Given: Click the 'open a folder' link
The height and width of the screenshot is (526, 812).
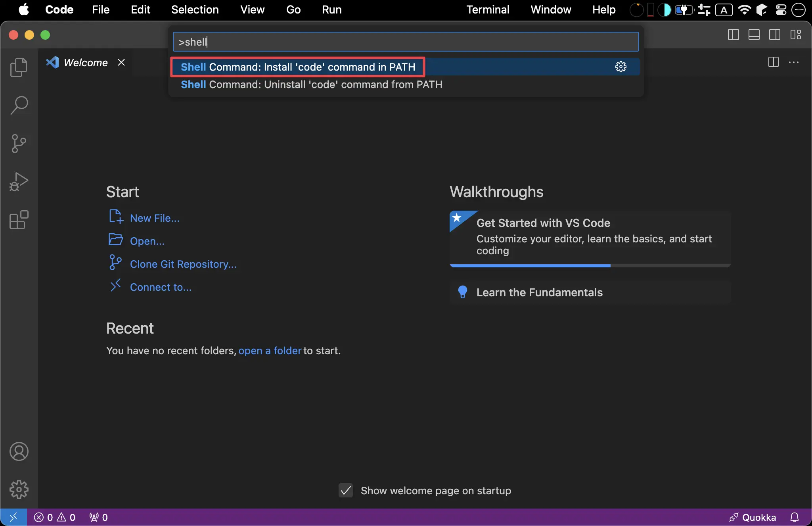Looking at the screenshot, I should click(270, 351).
